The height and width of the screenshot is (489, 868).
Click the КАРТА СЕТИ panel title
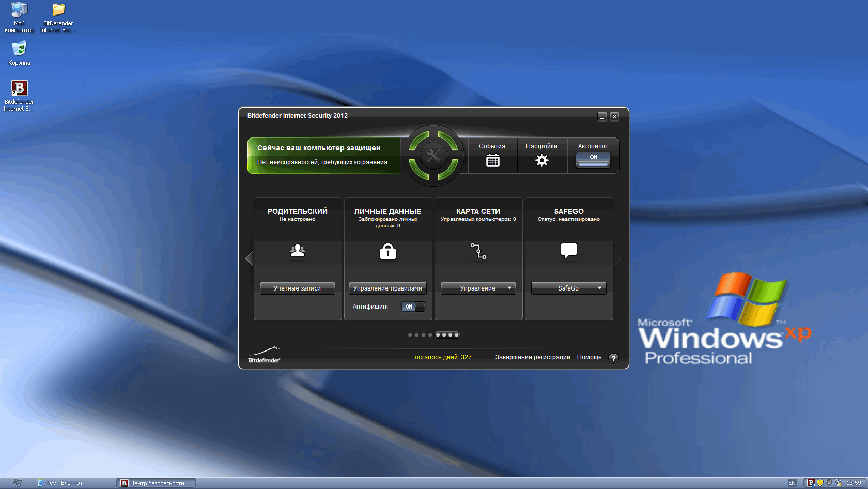pos(478,211)
